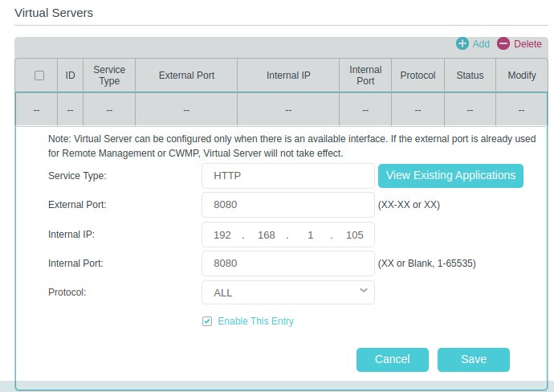Select the first Internal IP octet 192

click(x=222, y=235)
